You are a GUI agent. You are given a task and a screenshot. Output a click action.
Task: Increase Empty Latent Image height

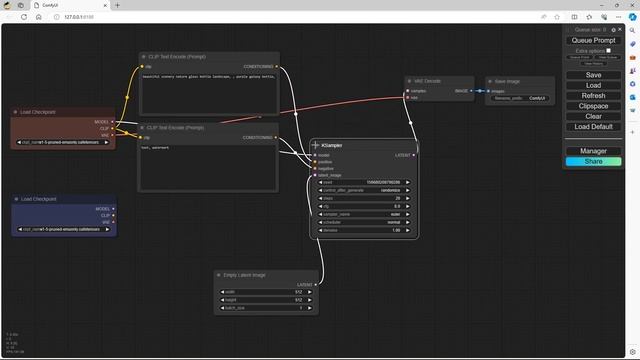pos(310,300)
